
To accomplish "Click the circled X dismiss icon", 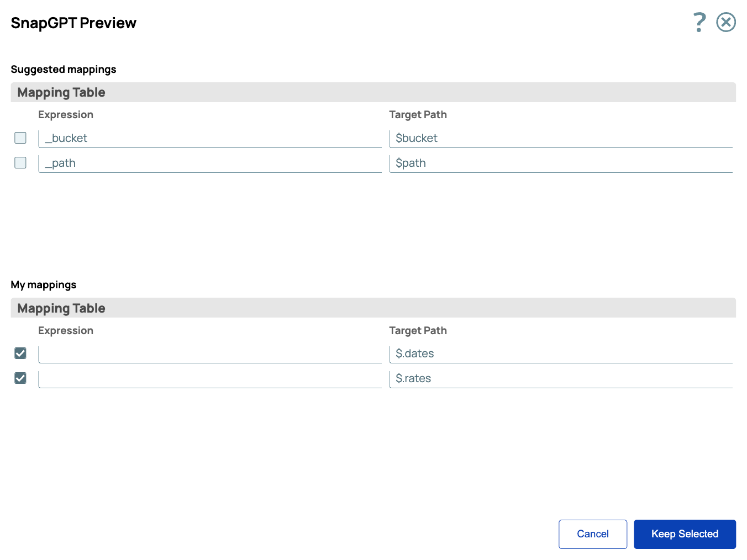I will (726, 22).
